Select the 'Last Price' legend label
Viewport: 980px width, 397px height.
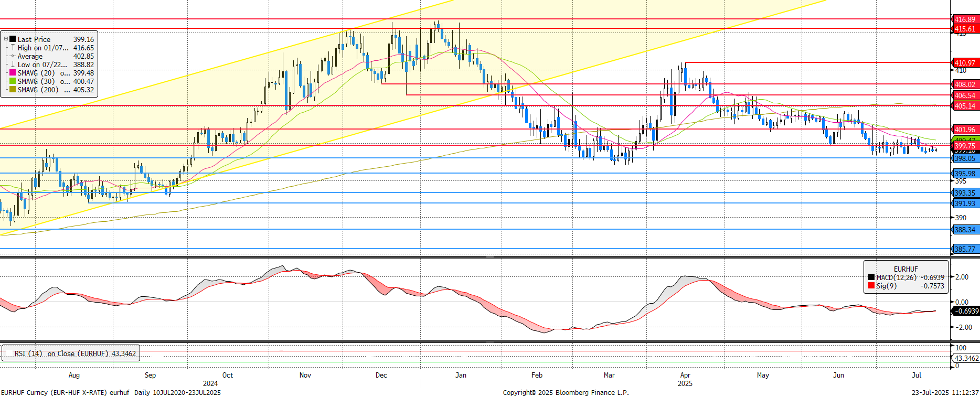point(34,39)
